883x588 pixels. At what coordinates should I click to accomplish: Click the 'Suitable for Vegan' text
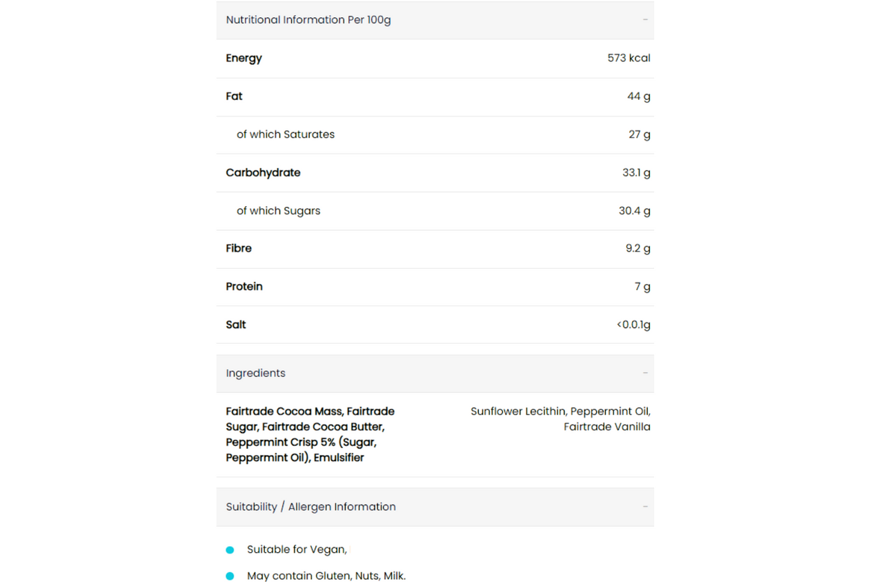tap(297, 550)
